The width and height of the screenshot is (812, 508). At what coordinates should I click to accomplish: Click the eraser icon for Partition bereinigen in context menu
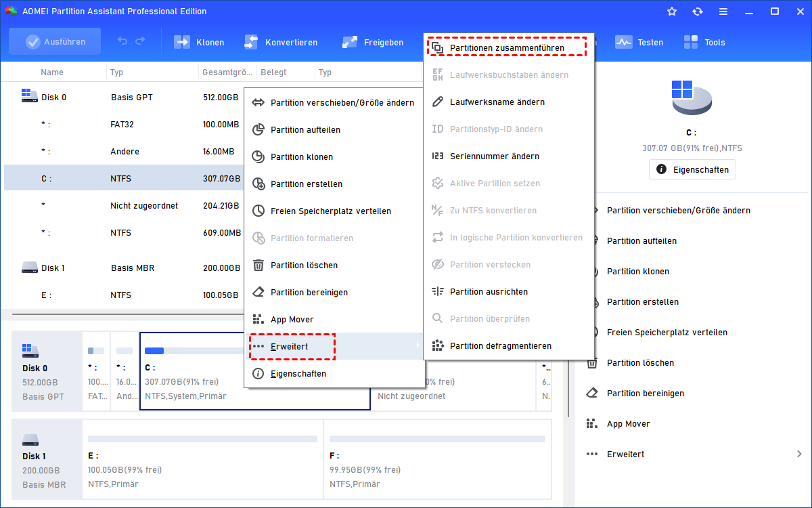coord(258,292)
